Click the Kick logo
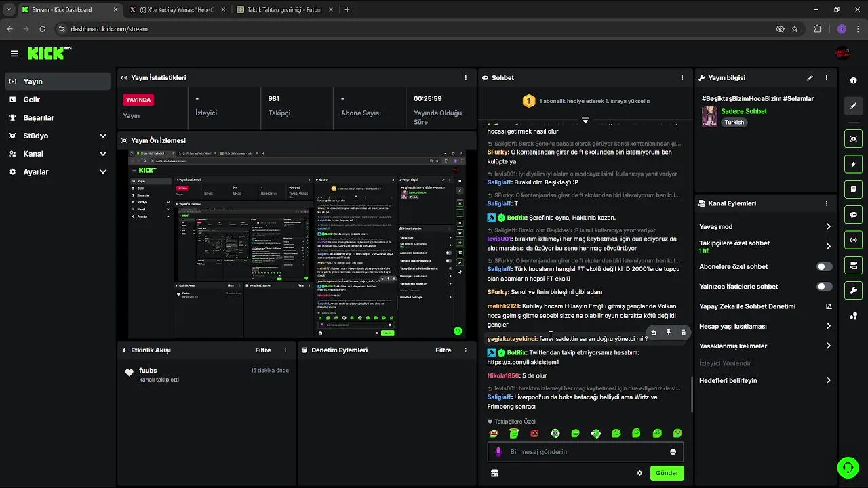 [x=49, y=54]
